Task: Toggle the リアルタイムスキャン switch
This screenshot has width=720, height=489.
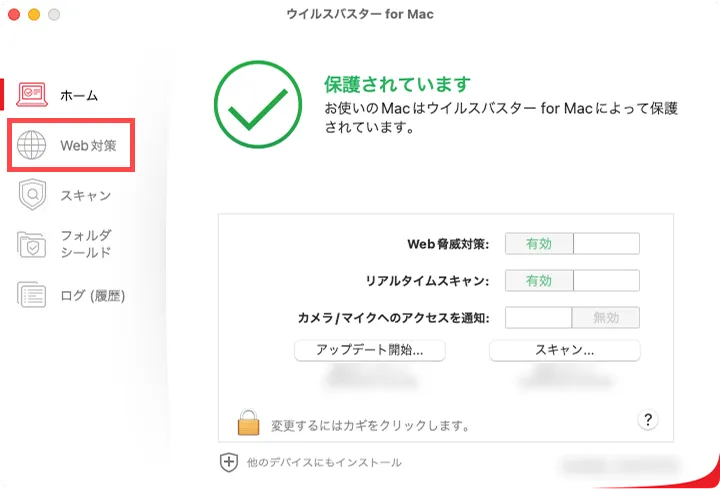Action: (x=571, y=281)
